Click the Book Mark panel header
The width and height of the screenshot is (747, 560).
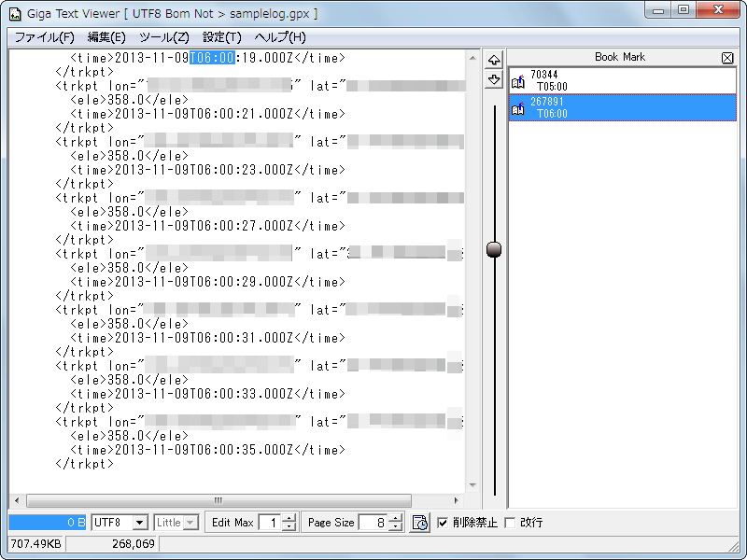point(620,57)
